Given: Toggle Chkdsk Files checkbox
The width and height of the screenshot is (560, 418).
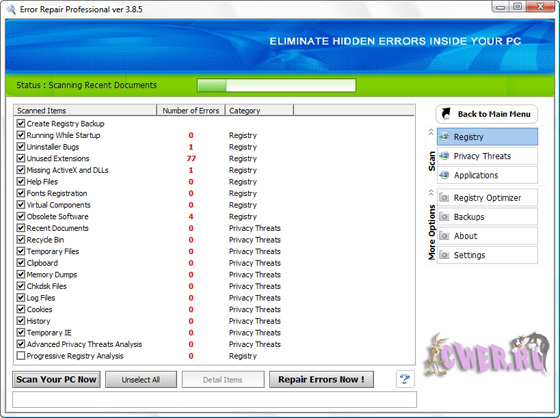Looking at the screenshot, I should (21, 286).
